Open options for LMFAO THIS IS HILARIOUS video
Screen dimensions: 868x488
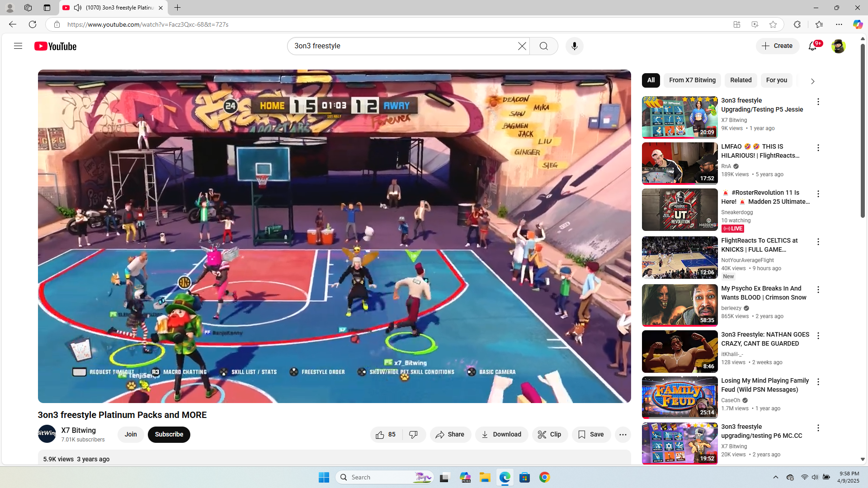(818, 148)
